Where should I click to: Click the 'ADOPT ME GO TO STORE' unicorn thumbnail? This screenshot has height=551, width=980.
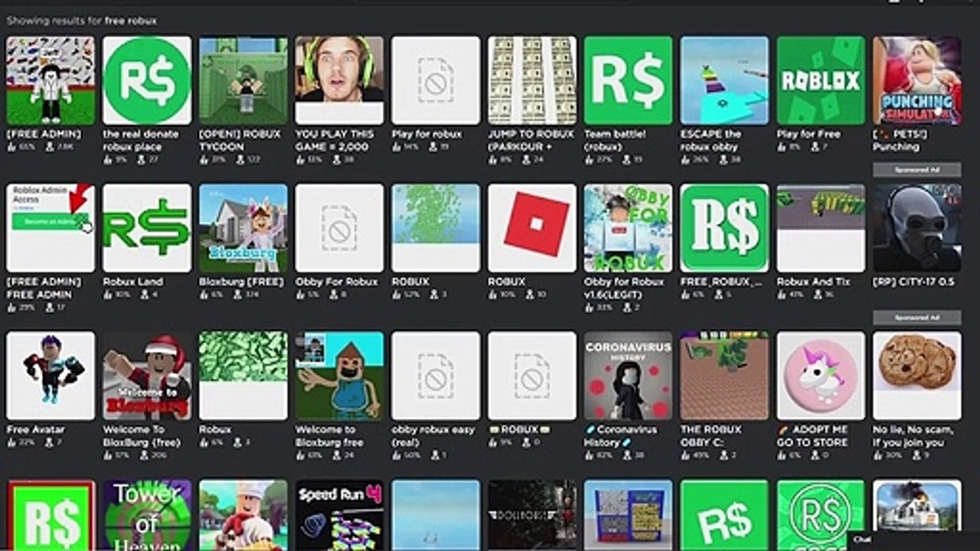pyautogui.click(x=821, y=376)
